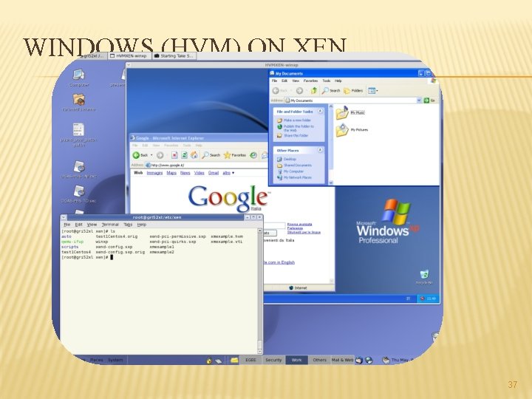Click Maps link on Google page
Image resolution: width=532 pixels, height=399 pixels.
[x=171, y=173]
